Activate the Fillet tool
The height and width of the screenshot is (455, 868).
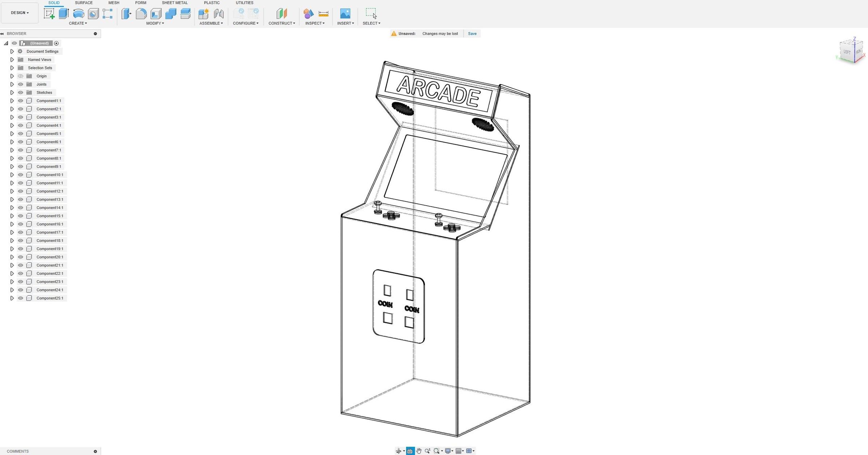(x=141, y=13)
